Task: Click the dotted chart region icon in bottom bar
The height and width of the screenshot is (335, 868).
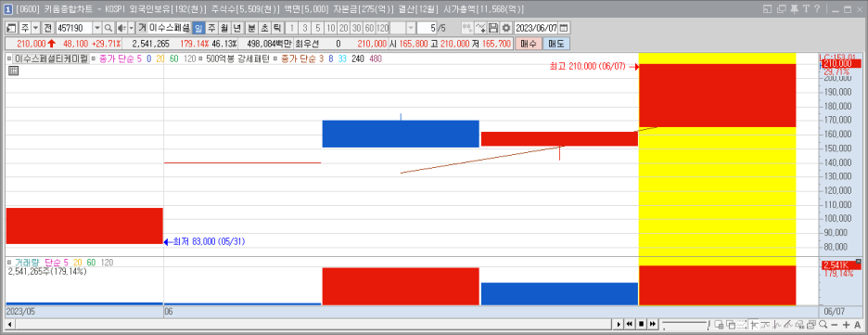Action: pyautogui.click(x=742, y=325)
